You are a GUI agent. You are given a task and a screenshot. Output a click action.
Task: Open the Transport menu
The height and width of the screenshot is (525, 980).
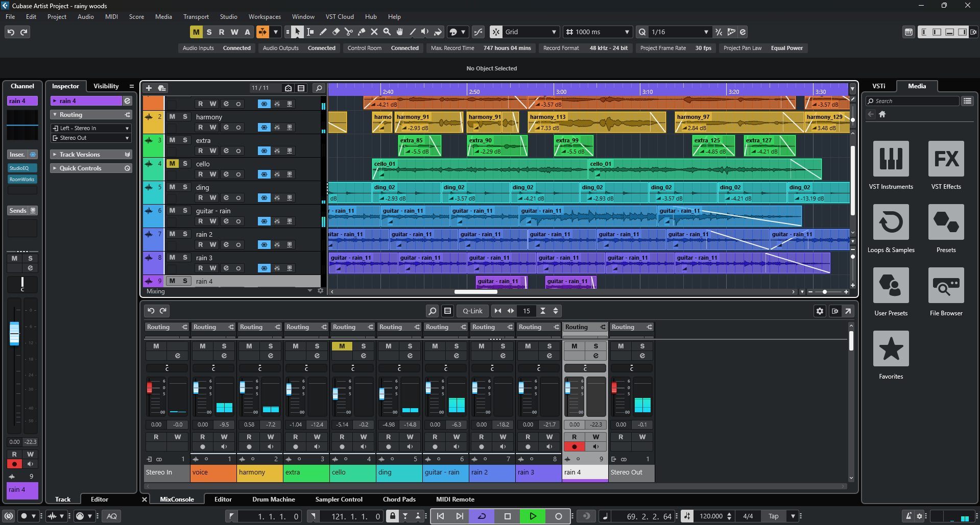point(196,16)
